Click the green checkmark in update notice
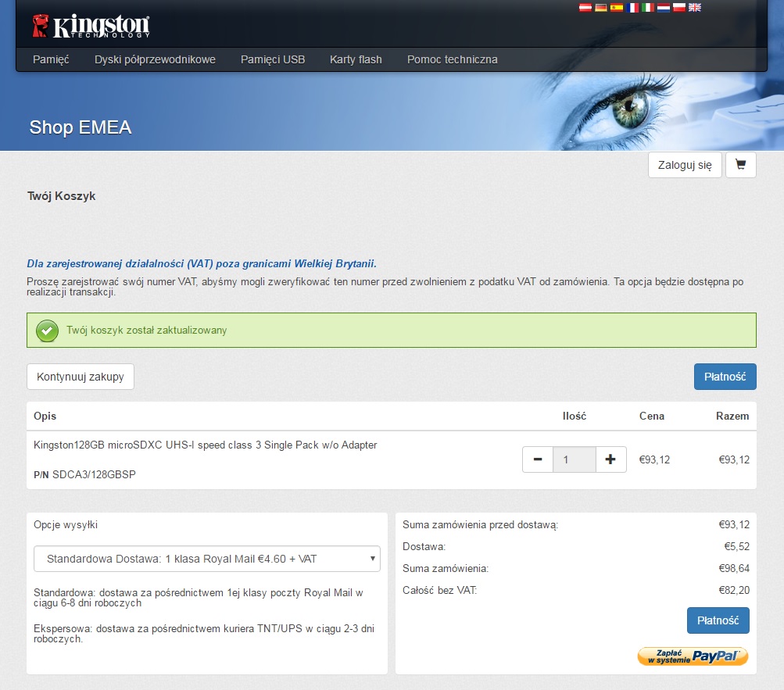The width and height of the screenshot is (784, 690). click(x=47, y=331)
